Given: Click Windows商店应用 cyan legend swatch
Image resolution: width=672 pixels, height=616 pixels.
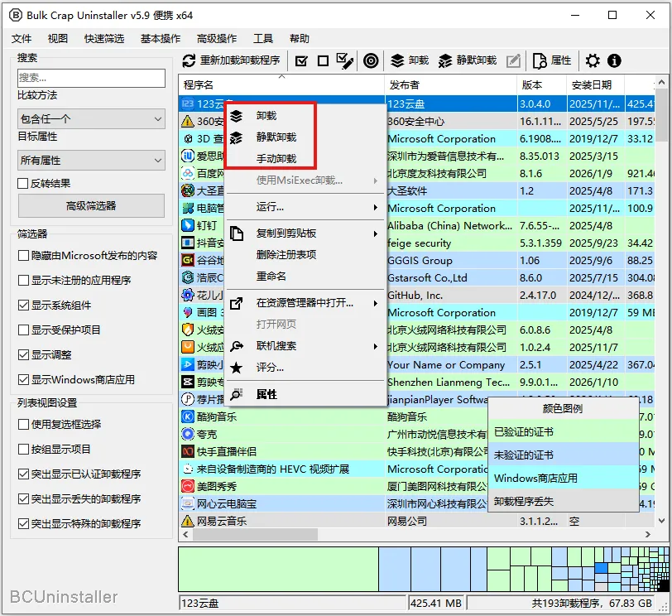Looking at the screenshot, I should click(564, 478).
